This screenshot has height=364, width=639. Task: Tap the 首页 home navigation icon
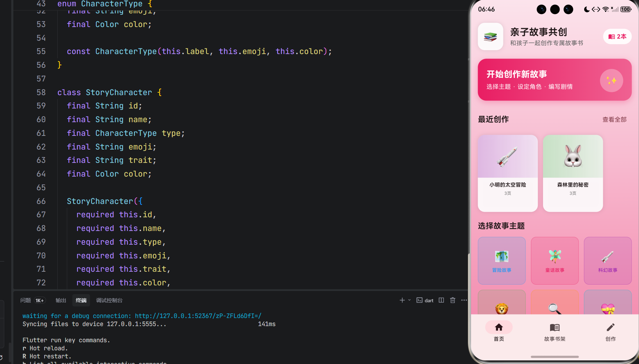click(x=499, y=327)
